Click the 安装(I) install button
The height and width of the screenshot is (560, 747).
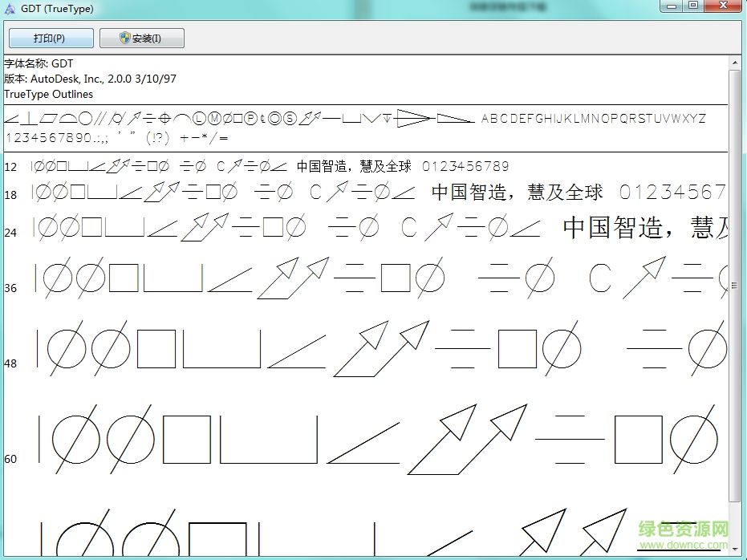click(141, 38)
